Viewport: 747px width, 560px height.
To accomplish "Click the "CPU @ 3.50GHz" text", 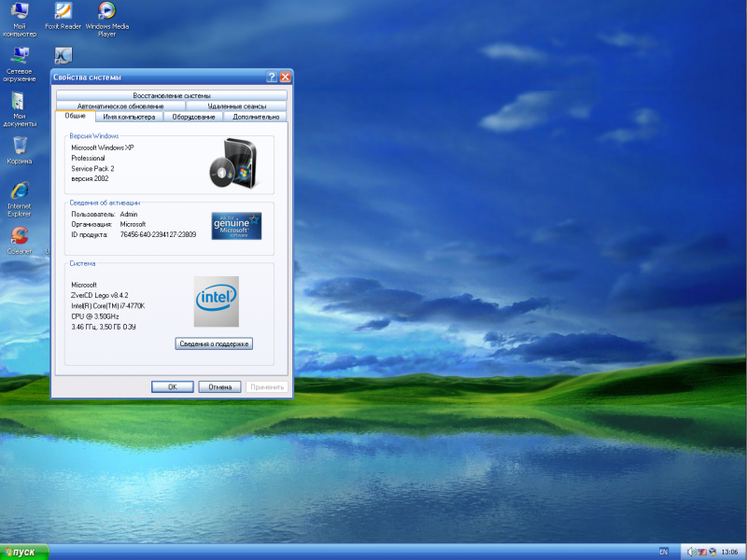I will pos(95,316).
